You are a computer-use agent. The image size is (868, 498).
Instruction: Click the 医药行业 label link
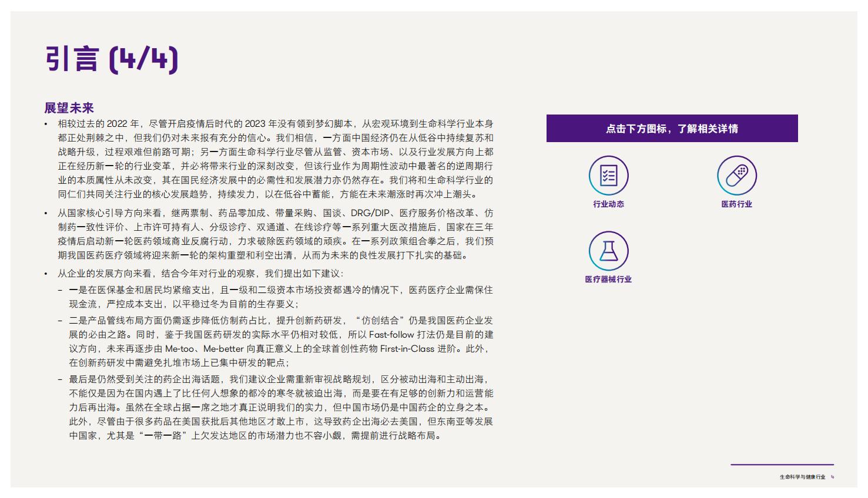736,204
